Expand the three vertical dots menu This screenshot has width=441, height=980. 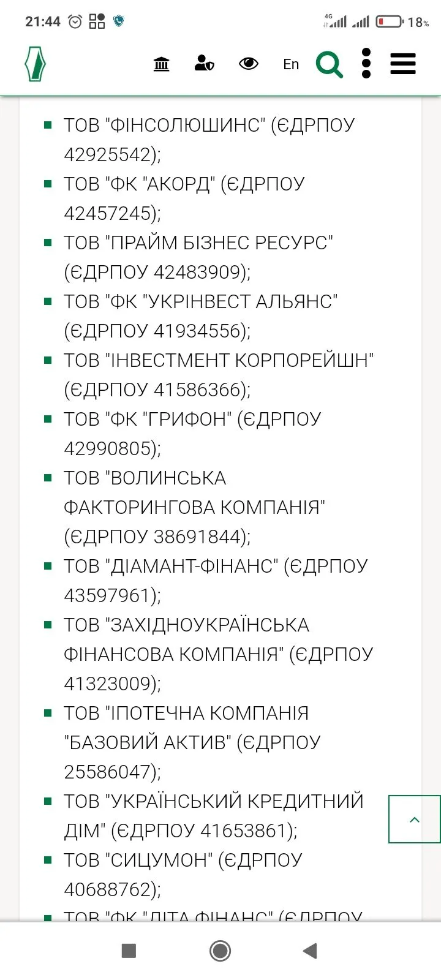click(366, 64)
